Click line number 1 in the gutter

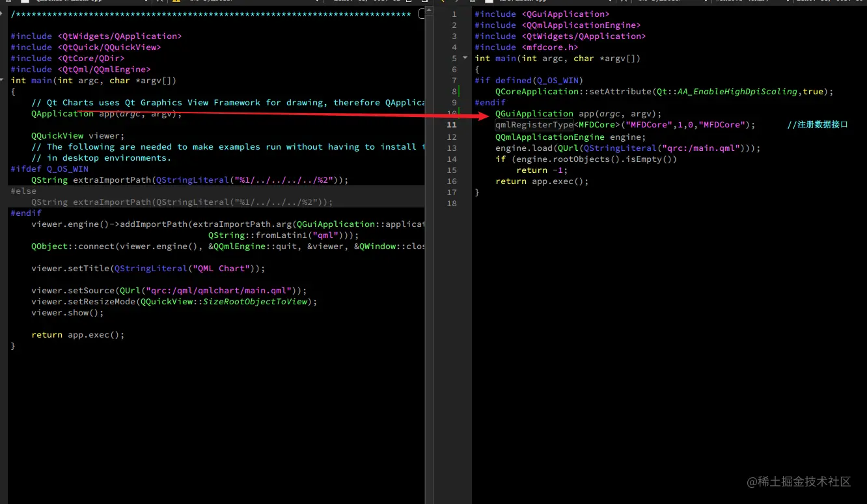[x=454, y=14]
